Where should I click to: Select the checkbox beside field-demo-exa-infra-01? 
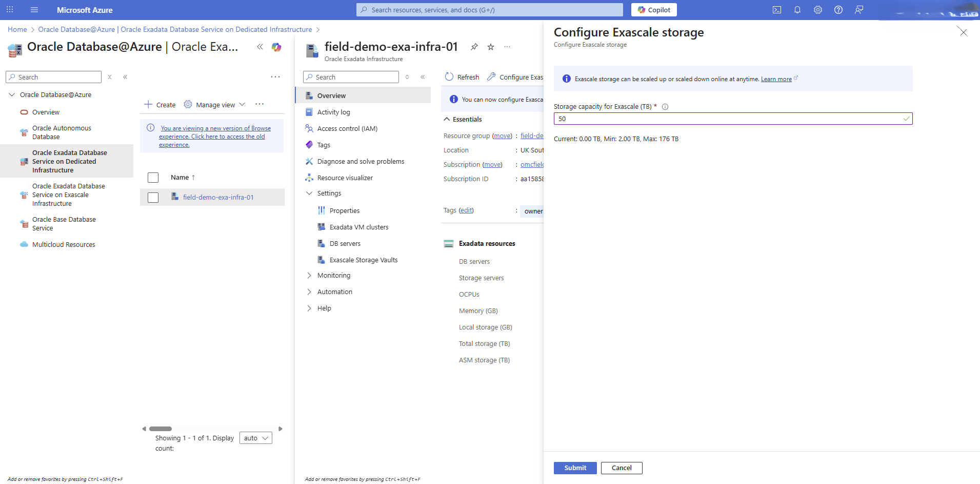coord(153,197)
